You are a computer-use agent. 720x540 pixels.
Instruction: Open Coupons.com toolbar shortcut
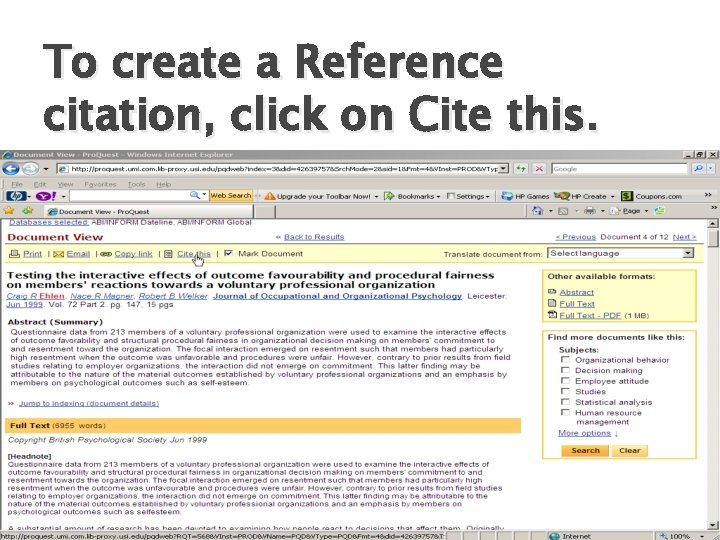click(x=651, y=196)
